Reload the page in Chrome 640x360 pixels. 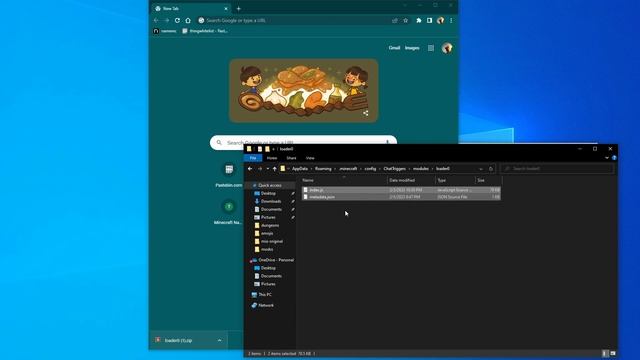pyautogui.click(x=177, y=20)
